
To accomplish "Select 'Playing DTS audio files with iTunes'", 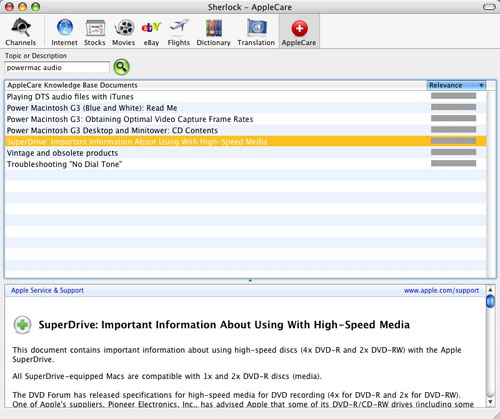I will click(245, 97).
